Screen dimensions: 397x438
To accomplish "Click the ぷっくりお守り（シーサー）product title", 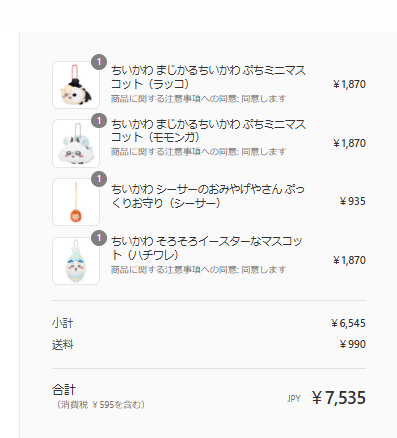I will [208, 196].
